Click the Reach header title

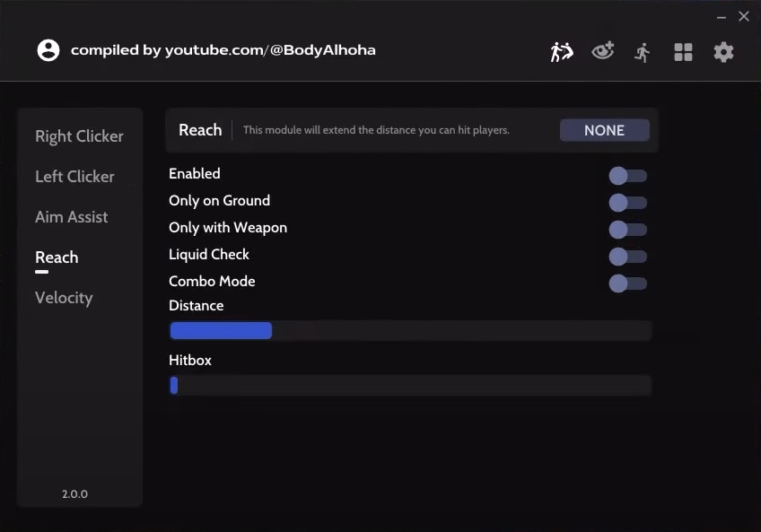(200, 130)
